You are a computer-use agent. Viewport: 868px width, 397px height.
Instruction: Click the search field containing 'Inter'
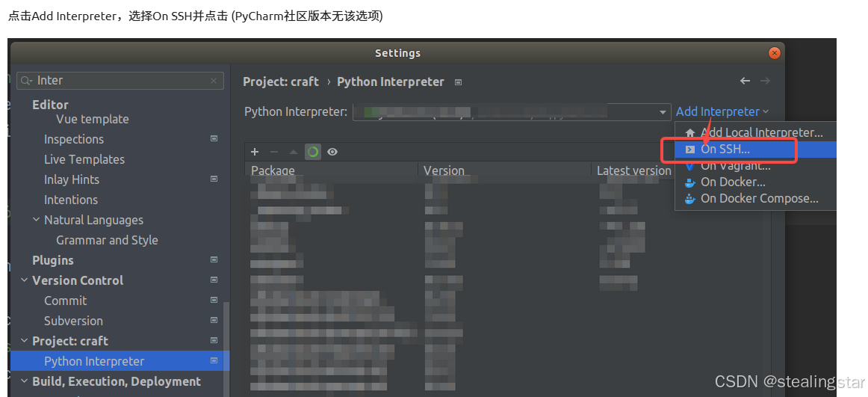tap(120, 81)
